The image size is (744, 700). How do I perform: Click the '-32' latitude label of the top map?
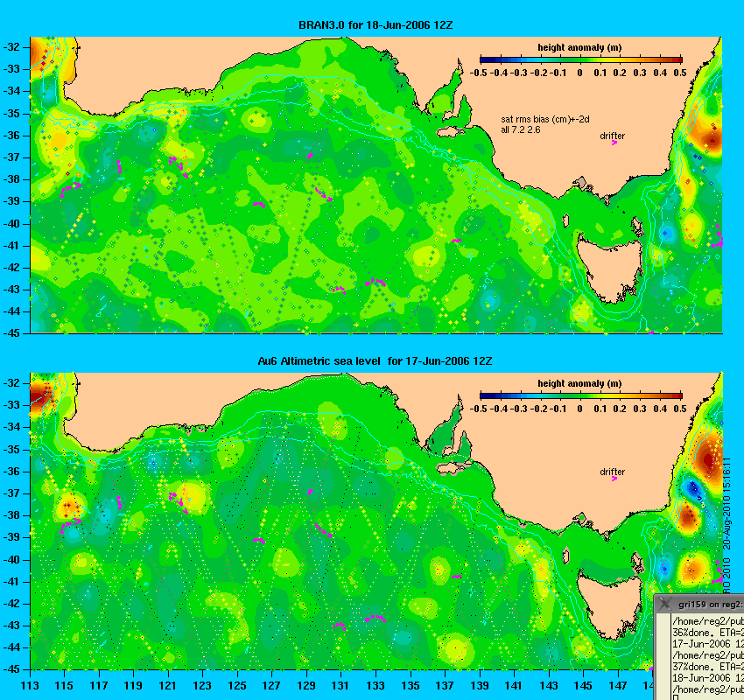tap(11, 47)
